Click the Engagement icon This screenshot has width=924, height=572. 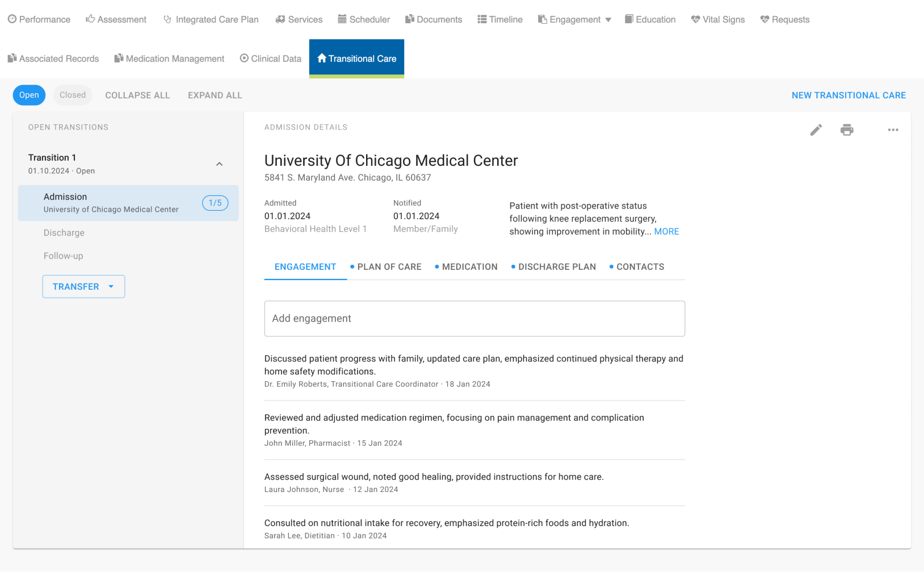click(x=543, y=19)
